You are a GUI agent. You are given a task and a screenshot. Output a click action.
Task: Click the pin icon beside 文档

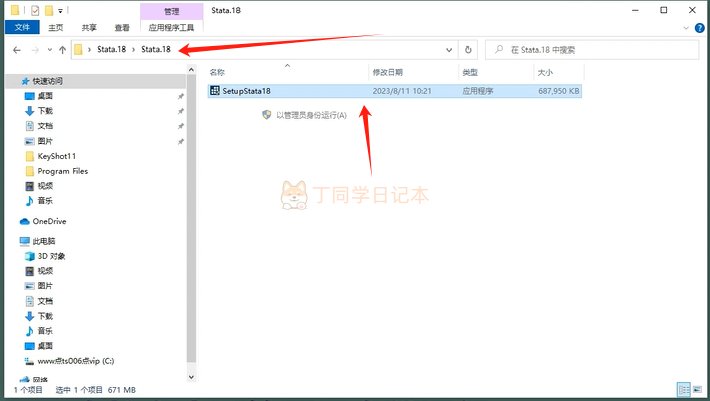[x=181, y=126]
